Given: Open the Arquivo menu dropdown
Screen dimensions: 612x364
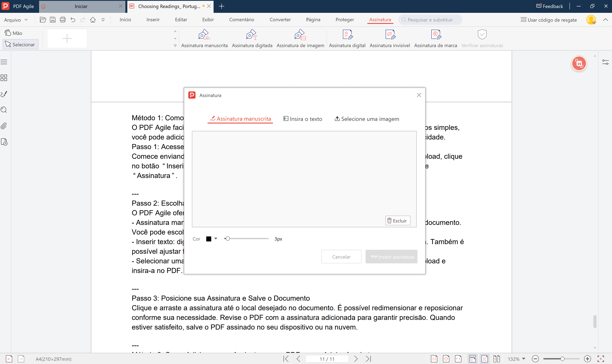Looking at the screenshot, I should 16,20.
